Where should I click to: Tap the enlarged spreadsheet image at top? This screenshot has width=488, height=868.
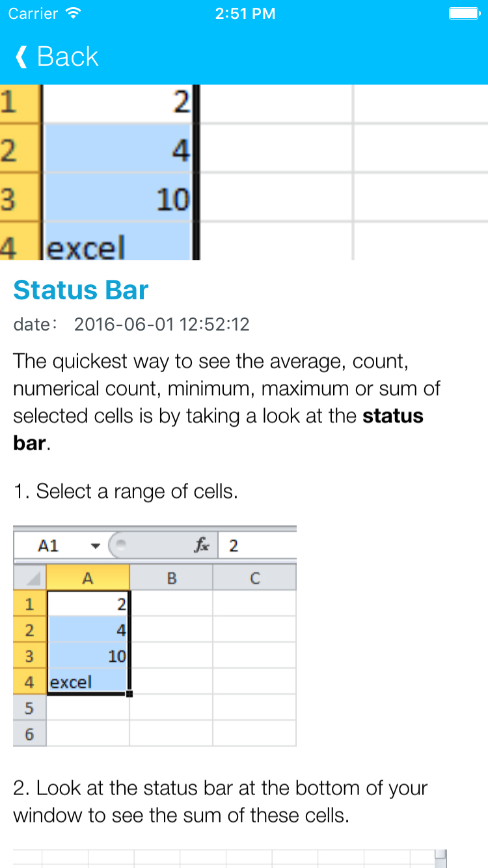(244, 172)
